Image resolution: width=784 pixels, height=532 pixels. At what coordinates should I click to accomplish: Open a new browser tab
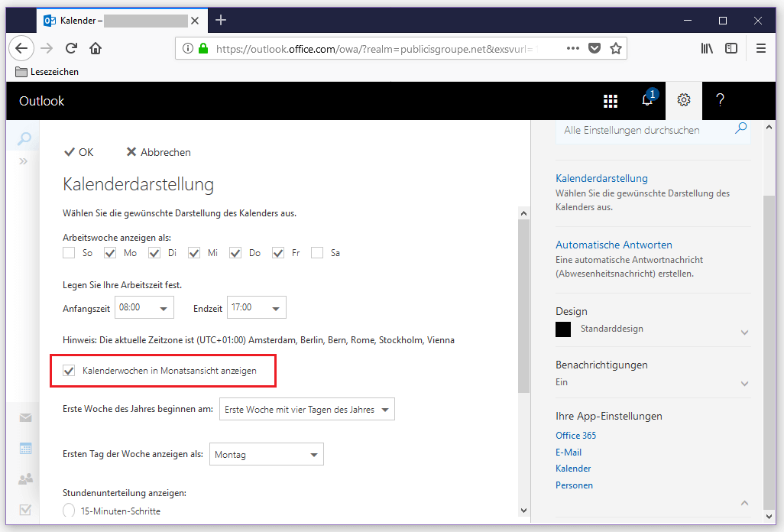(x=221, y=20)
